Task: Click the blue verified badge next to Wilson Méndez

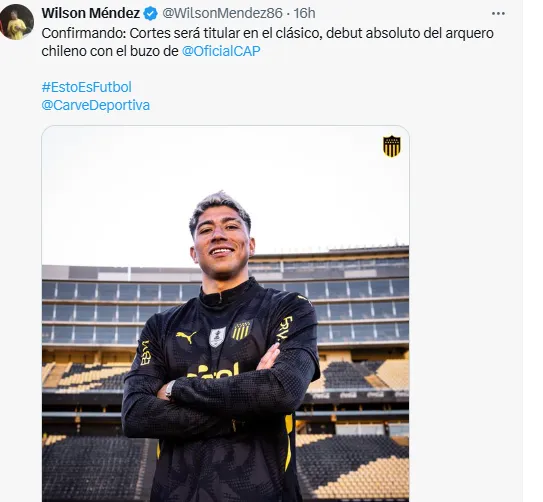Action: [151, 14]
